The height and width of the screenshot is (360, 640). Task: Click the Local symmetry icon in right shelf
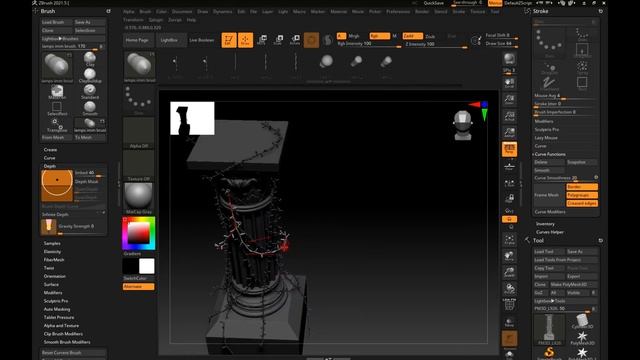click(x=509, y=184)
